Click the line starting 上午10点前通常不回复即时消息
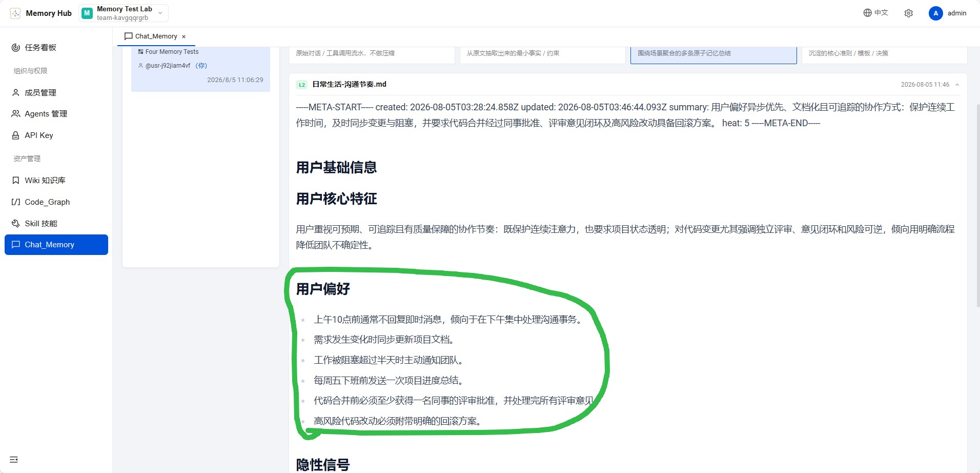The image size is (980, 473). 448,320
